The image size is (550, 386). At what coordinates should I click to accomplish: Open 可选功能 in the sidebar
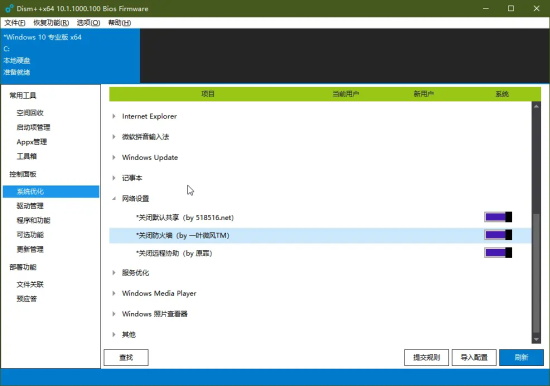click(30, 235)
